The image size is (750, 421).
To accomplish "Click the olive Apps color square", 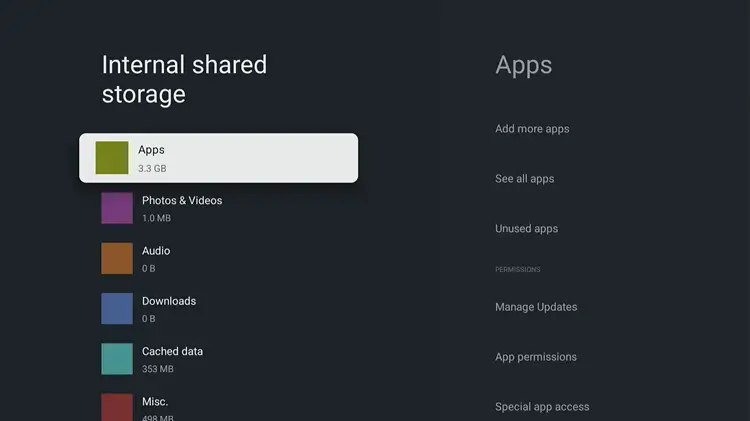I will coord(112,157).
